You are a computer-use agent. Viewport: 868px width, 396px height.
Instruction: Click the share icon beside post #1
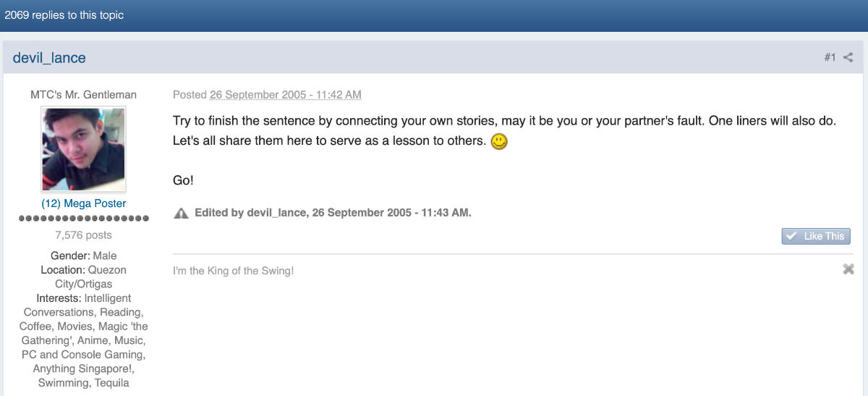848,57
